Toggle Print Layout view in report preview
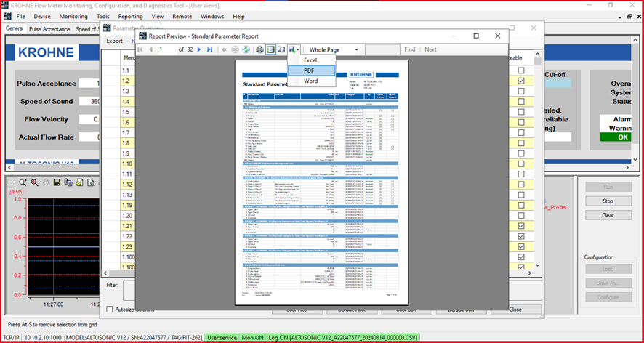 [x=270, y=49]
